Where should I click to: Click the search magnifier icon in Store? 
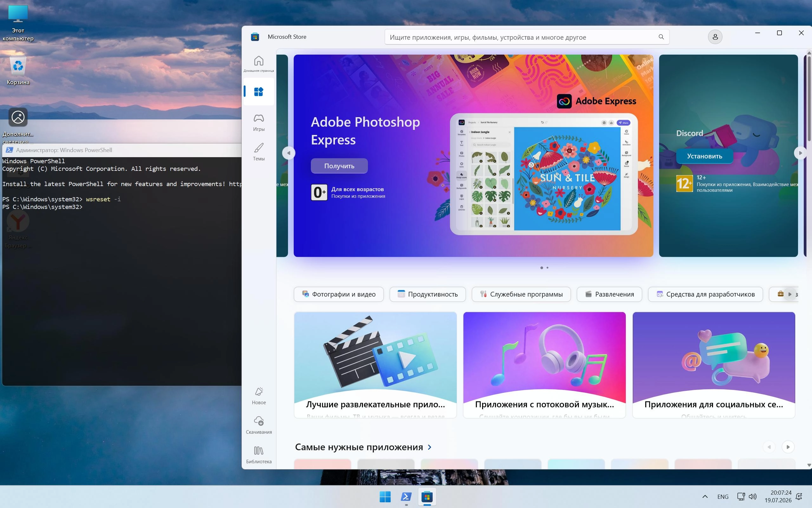coord(661,37)
